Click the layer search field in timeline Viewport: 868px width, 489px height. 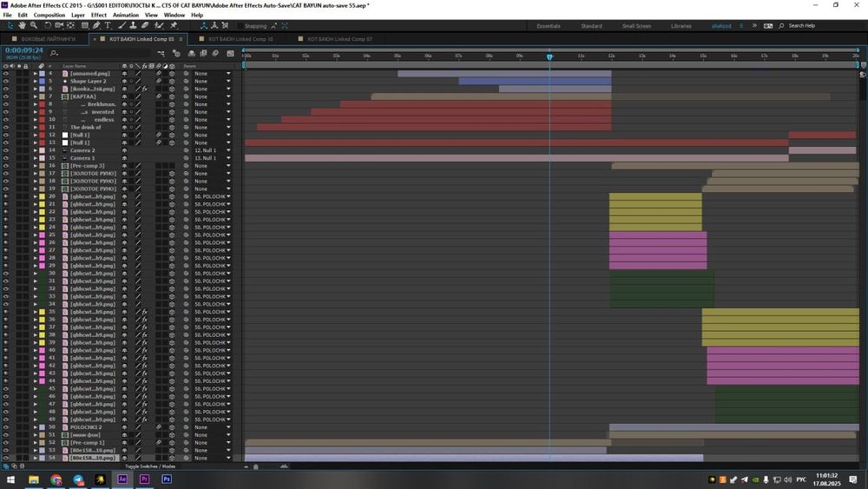(100, 53)
